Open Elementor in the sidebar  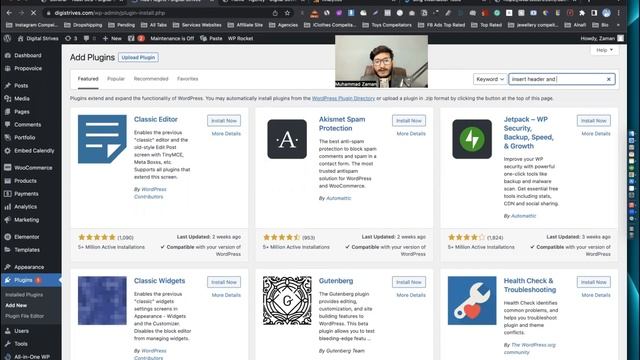click(27, 237)
